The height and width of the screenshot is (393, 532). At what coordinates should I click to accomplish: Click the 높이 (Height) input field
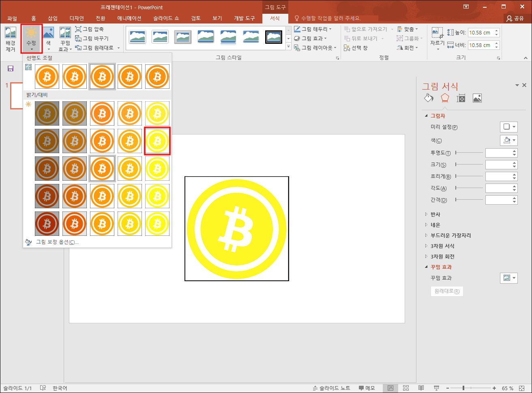pos(481,33)
